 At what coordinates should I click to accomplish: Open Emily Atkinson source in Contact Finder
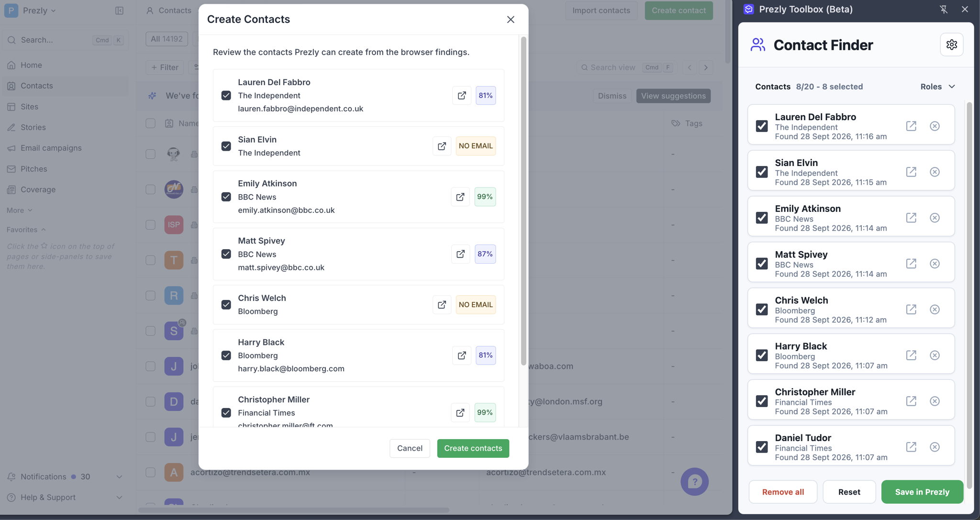(x=911, y=218)
